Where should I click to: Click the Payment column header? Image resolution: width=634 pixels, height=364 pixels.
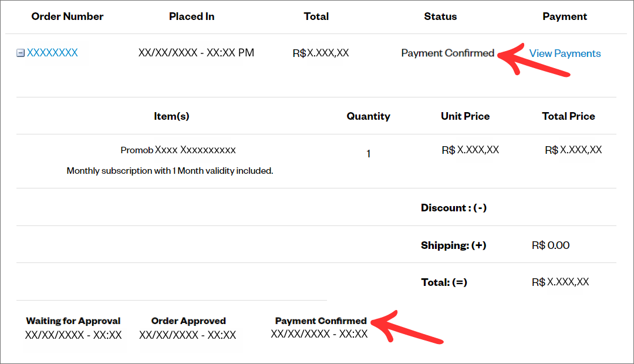[565, 16]
